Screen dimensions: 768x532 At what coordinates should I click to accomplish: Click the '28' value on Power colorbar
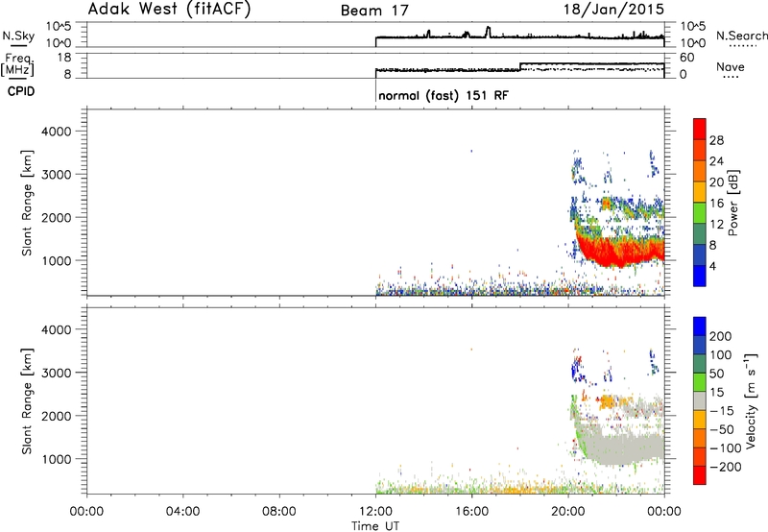[x=716, y=140]
